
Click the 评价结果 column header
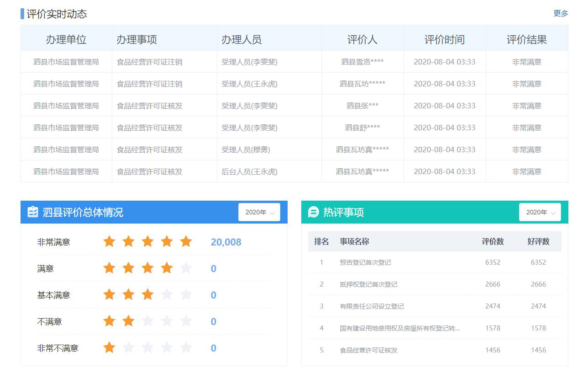527,39
